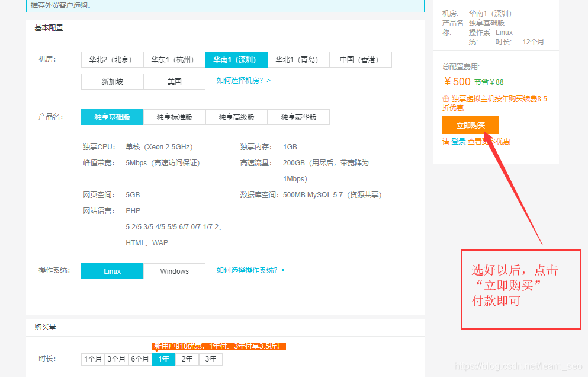The image size is (588, 377).
Task: Set duration to 3个月
Action: click(x=117, y=359)
